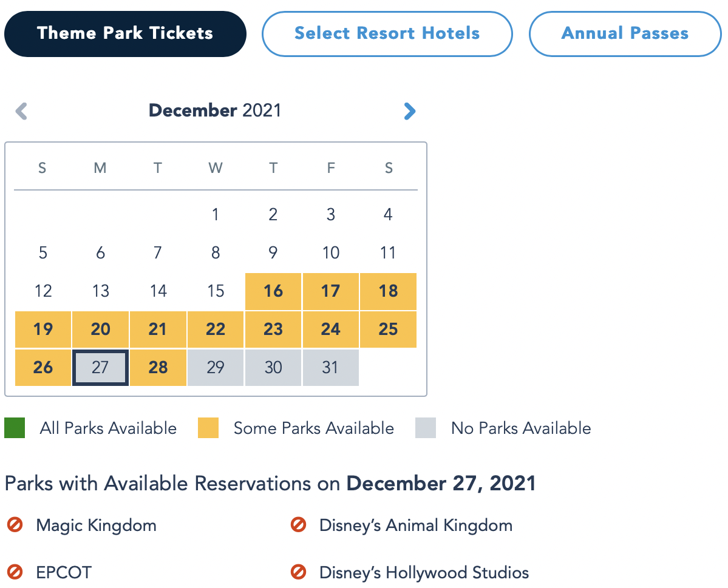Open the Select Resort Hotels tab
Image resolution: width=728 pixels, height=588 pixels.
[x=387, y=33]
